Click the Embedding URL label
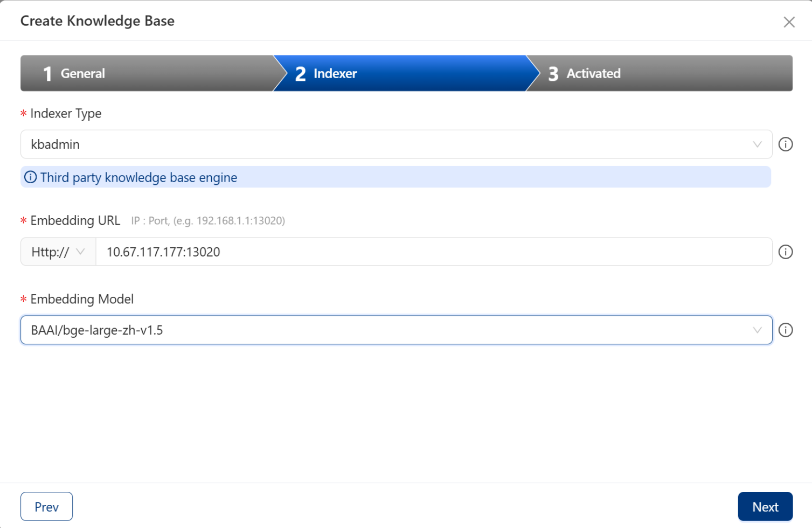This screenshot has width=812, height=528. (75, 220)
